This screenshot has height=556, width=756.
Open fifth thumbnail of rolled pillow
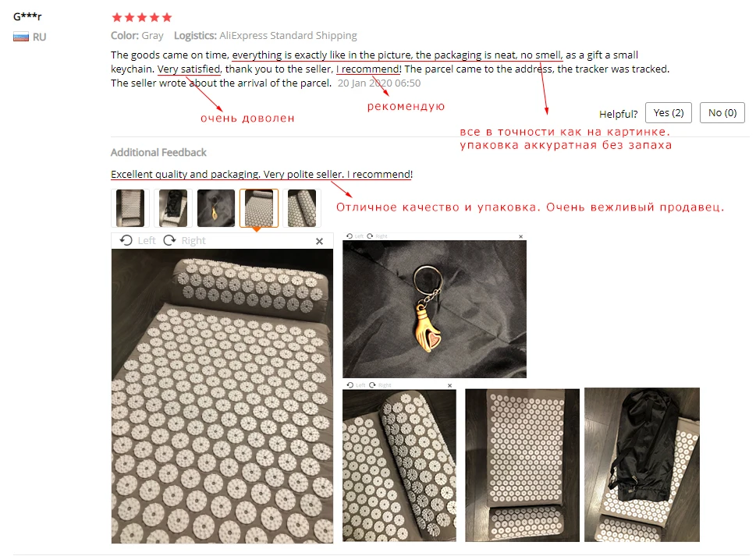302,208
